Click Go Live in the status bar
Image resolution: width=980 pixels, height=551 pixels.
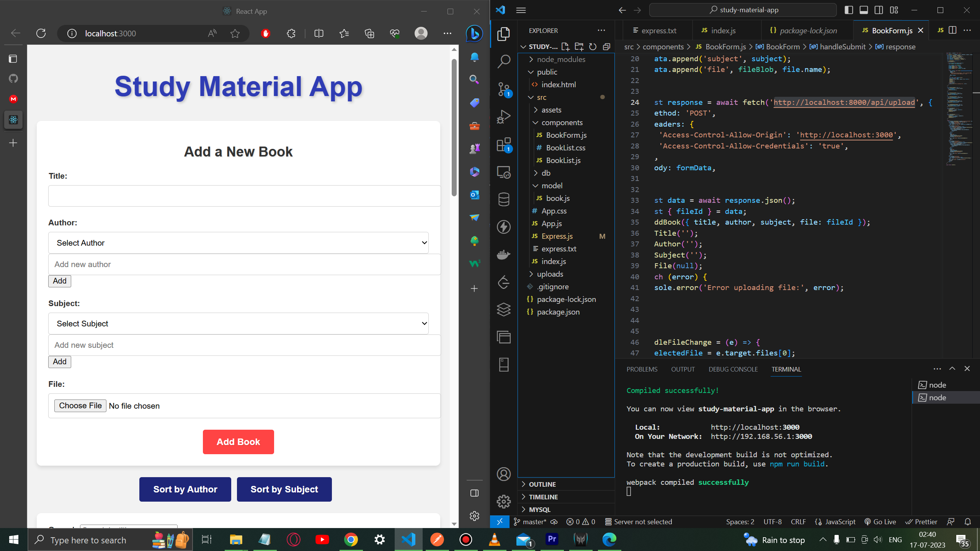880,522
